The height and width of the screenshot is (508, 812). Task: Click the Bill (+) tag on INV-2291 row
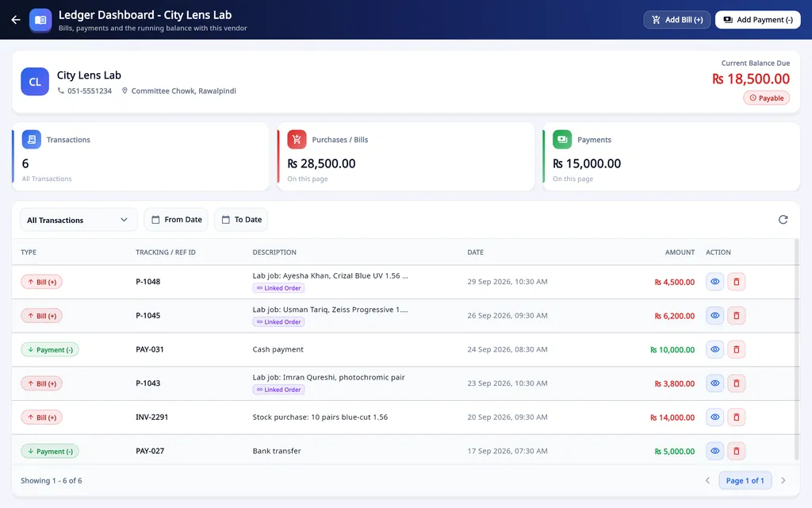(x=41, y=418)
